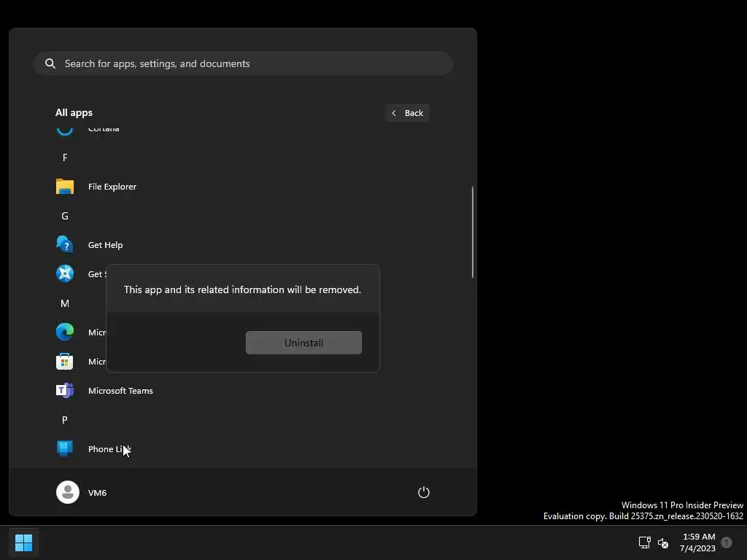Open the Get Started star icon
747x560 pixels.
(65, 274)
